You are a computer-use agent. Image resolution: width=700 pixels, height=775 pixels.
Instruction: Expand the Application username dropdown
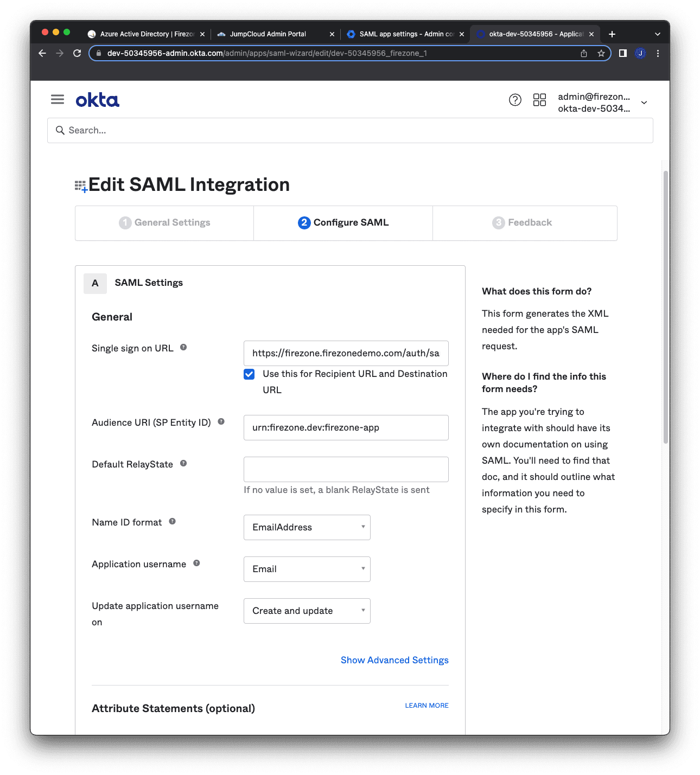(x=307, y=569)
